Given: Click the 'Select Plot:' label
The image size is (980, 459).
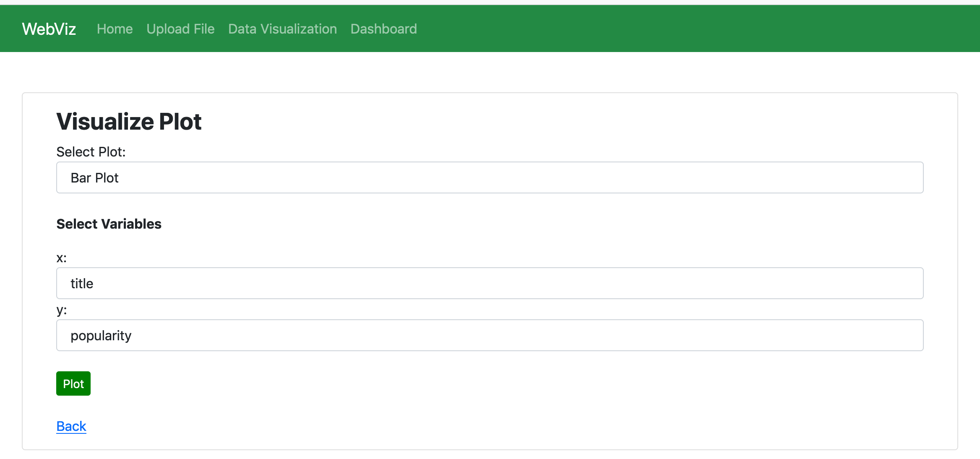Looking at the screenshot, I should coord(91,152).
